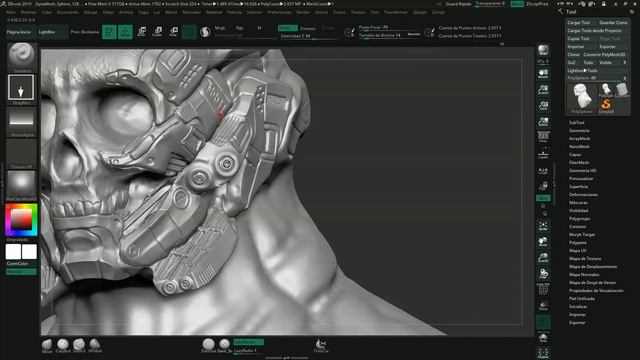Viewport: 640px width, 360px height.
Task: Expand the Deformaciones section
Action: click(584, 195)
